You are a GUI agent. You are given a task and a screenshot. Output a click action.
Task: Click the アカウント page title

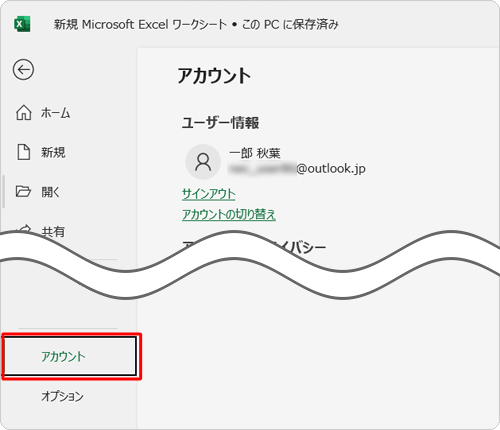214,76
